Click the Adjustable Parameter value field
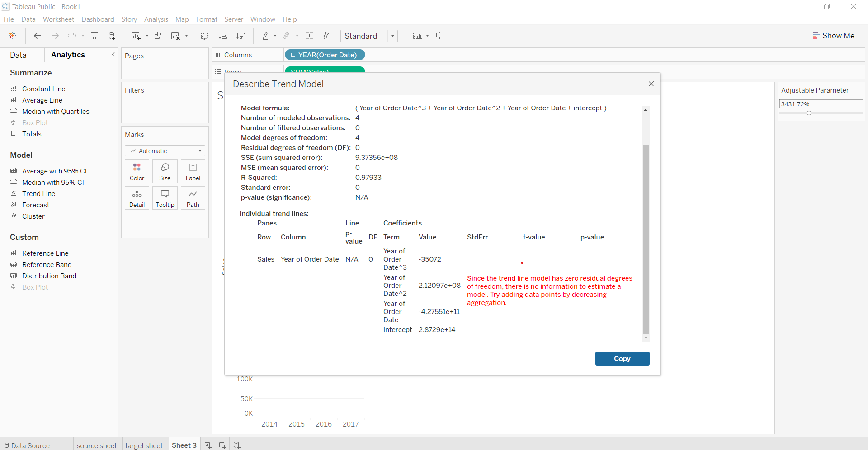The image size is (868, 450). [821, 104]
